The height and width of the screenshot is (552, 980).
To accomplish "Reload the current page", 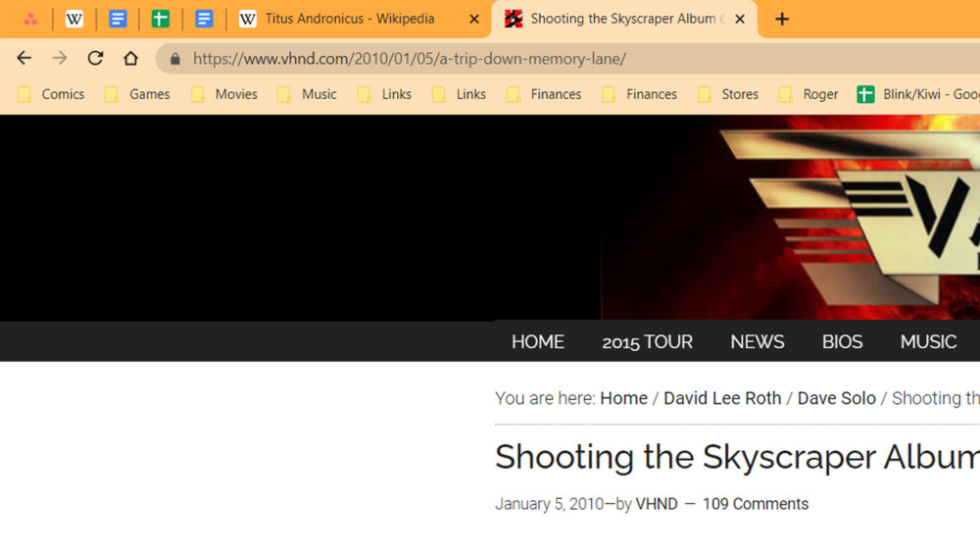I will pos(95,58).
